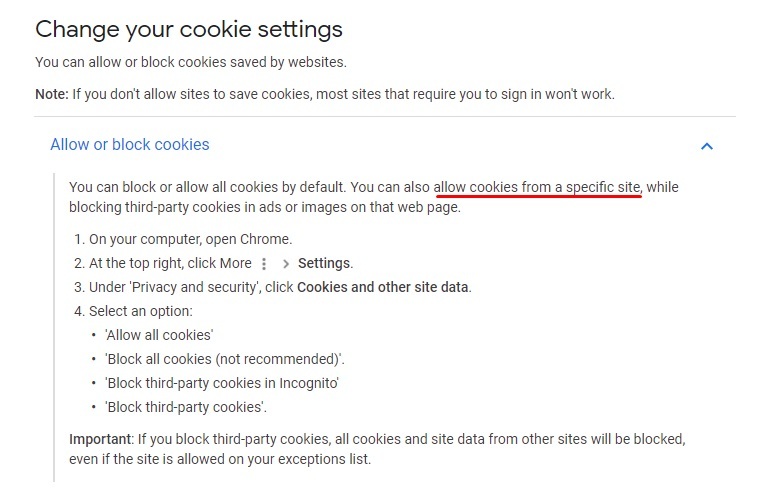Screen dimensions: 779x494
Task: Click the right arrow chevron before Settings
Action: 286,264
